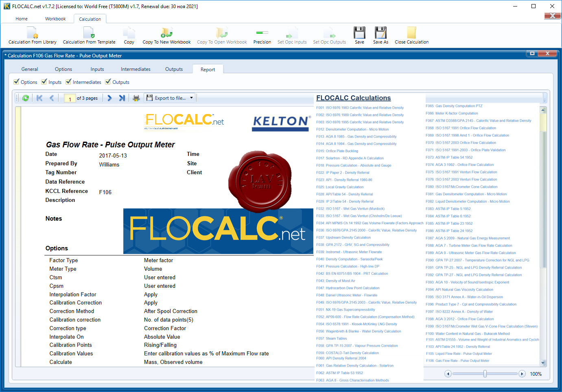Click the FLOCALC app icon in title bar

(x=7, y=6)
